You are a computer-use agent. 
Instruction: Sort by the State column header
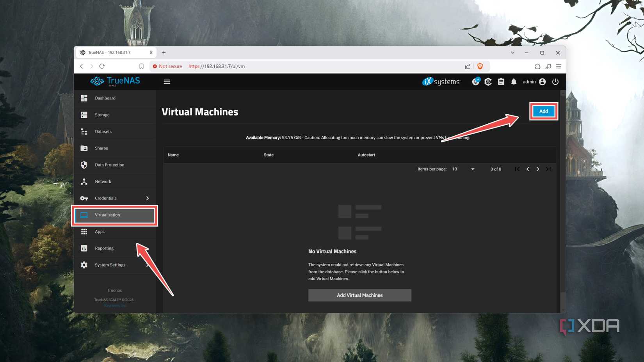[x=269, y=155]
